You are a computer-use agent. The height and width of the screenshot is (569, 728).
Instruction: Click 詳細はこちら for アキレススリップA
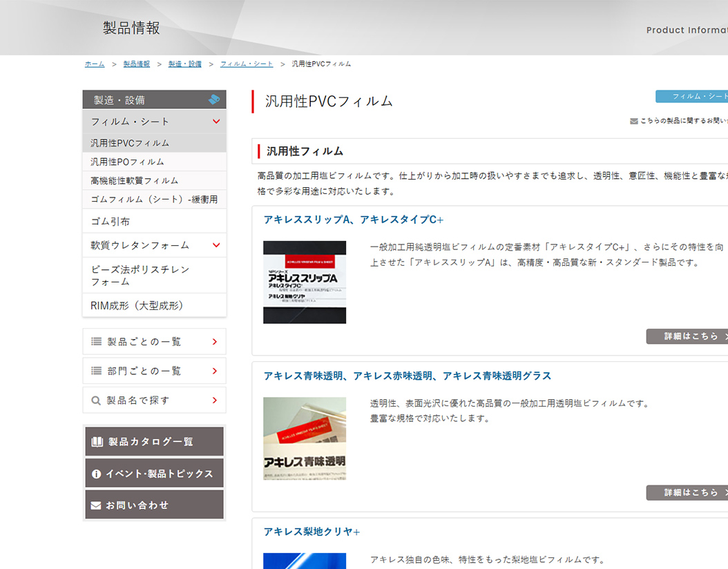(687, 336)
